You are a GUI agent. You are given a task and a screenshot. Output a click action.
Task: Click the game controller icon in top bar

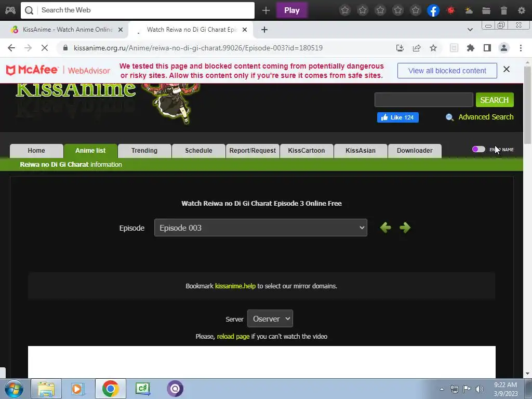[x=10, y=10]
